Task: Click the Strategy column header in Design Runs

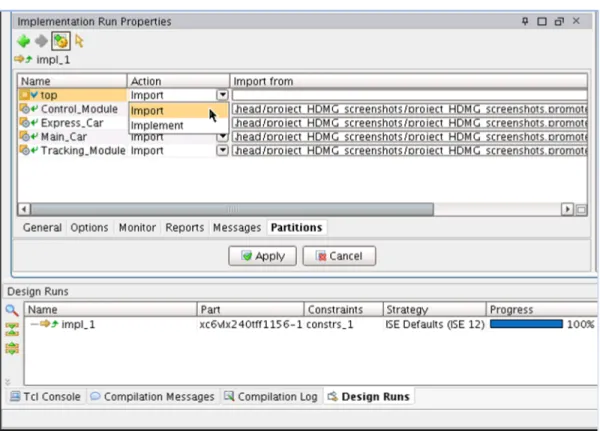Action: pos(434,309)
